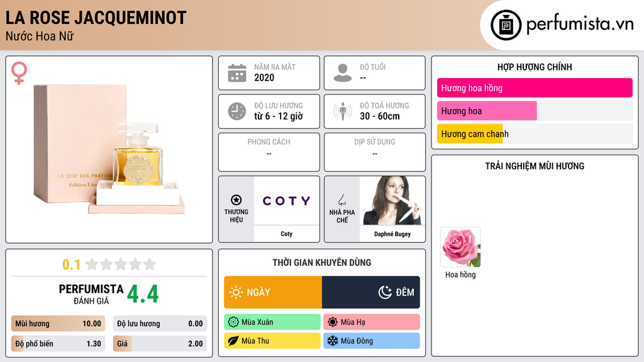Click the LA ROSE JACQUEMINOT title

pyautogui.click(x=96, y=18)
